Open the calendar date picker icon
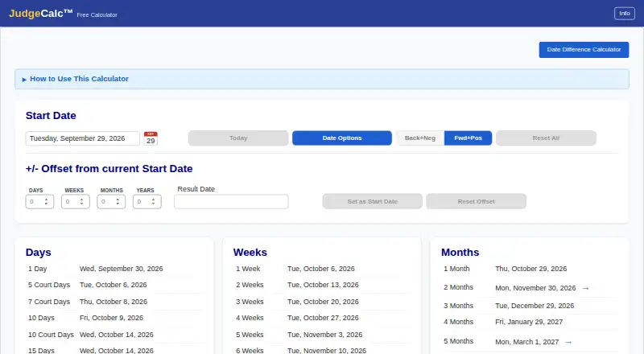 151,138
